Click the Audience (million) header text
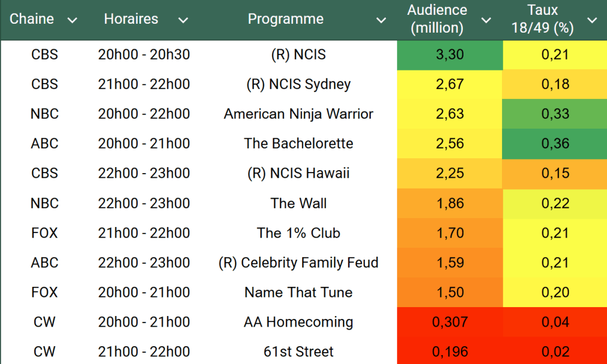 point(437,19)
